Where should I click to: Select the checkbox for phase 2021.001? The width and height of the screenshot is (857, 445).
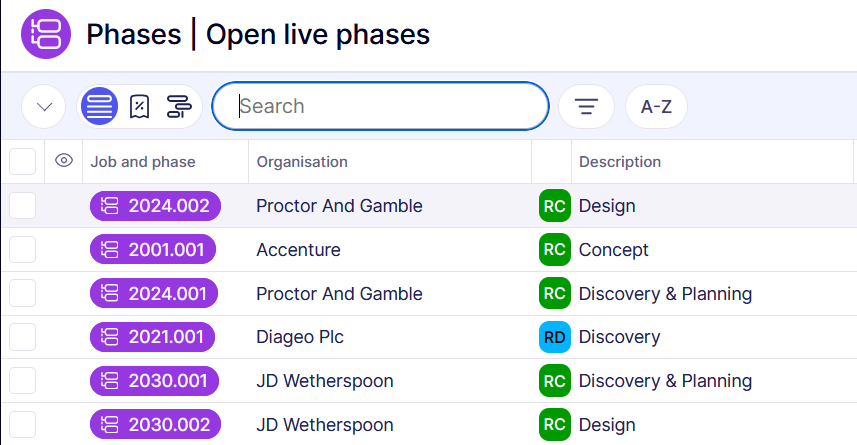click(x=22, y=337)
